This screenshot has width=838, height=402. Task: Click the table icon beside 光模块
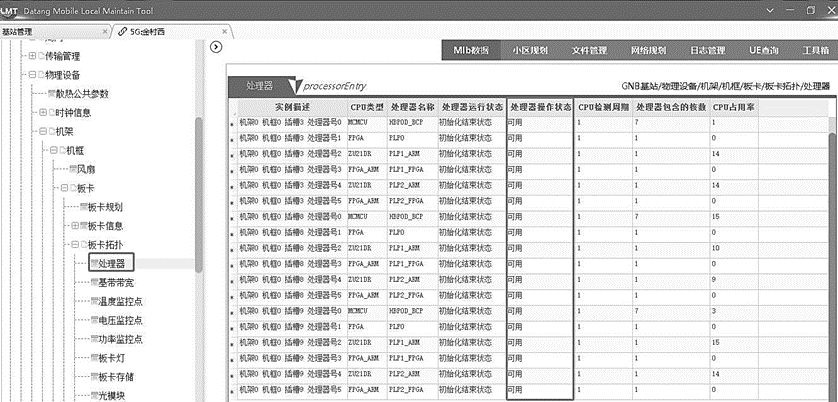click(94, 396)
